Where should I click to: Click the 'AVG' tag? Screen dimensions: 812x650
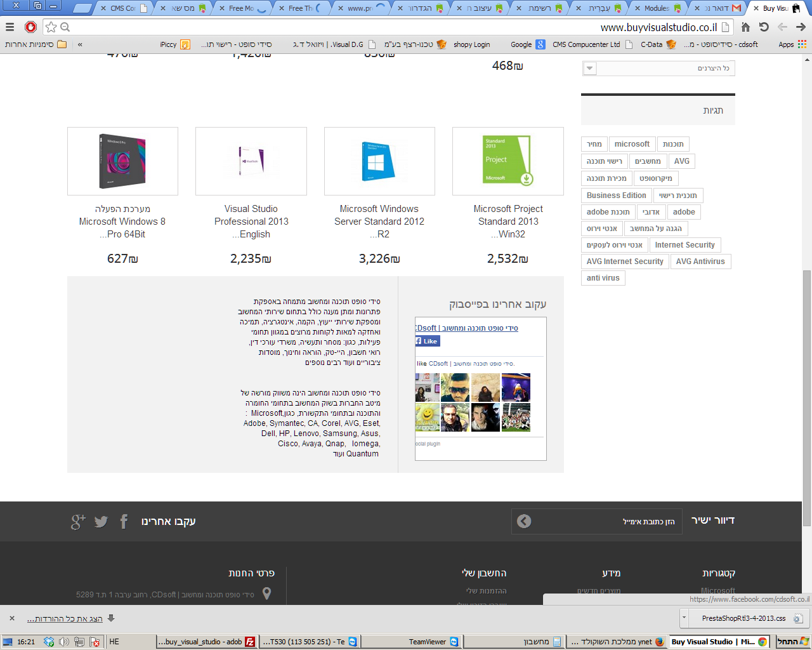(682, 161)
